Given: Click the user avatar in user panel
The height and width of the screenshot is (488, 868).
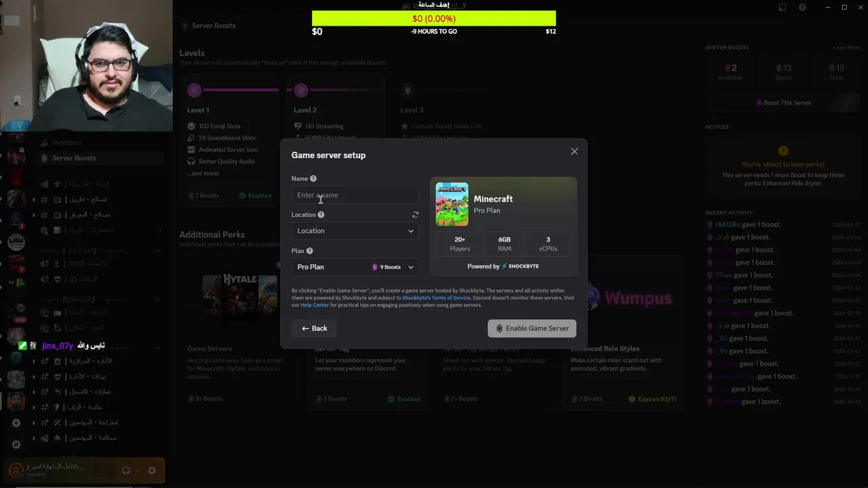Looking at the screenshot, I should (15, 470).
